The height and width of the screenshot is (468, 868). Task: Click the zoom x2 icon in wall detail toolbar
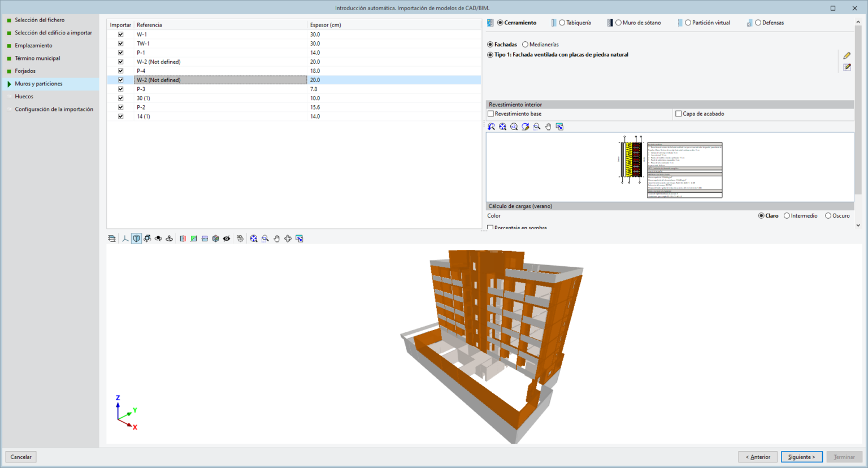click(x=513, y=126)
